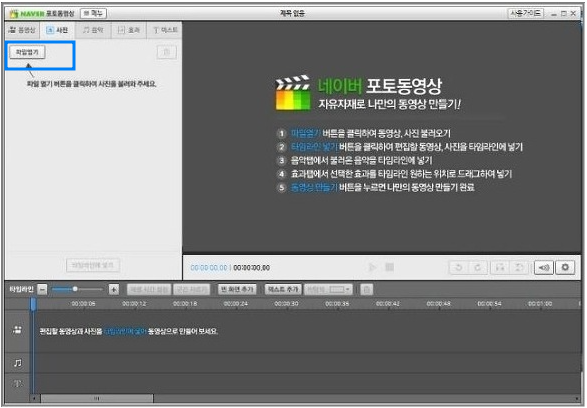Click the horizontal timeline scrollbar thumb

pos(97,398)
